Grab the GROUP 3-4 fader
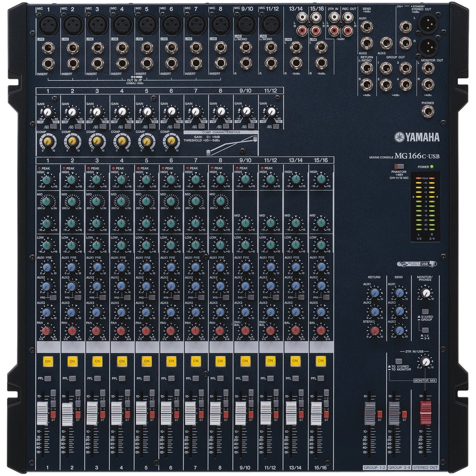Viewport: 476px width, 476px height. click(x=394, y=414)
